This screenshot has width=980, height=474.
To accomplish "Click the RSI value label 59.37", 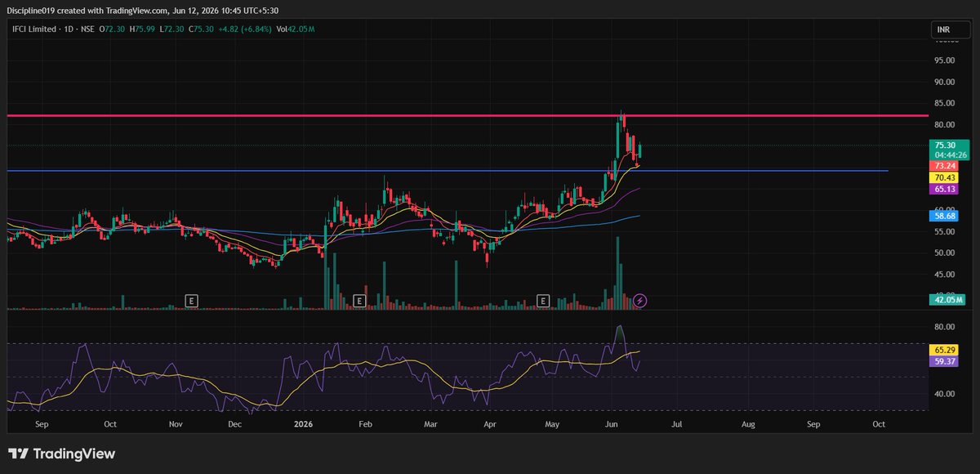I will [945, 360].
